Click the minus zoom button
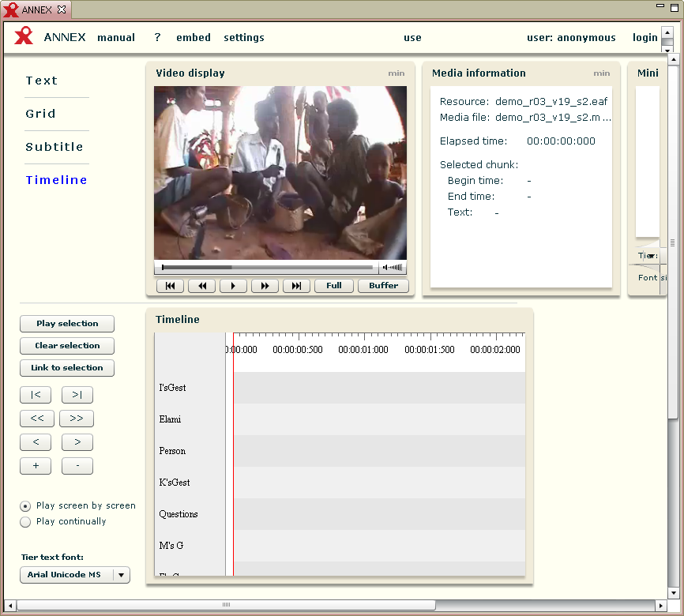 coord(77,466)
